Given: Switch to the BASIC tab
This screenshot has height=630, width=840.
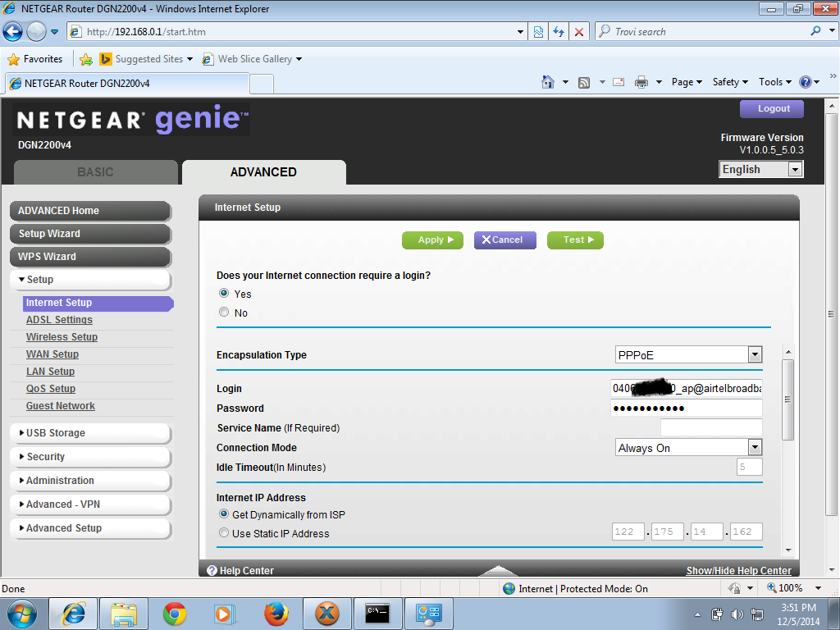Looking at the screenshot, I should pyautogui.click(x=95, y=172).
